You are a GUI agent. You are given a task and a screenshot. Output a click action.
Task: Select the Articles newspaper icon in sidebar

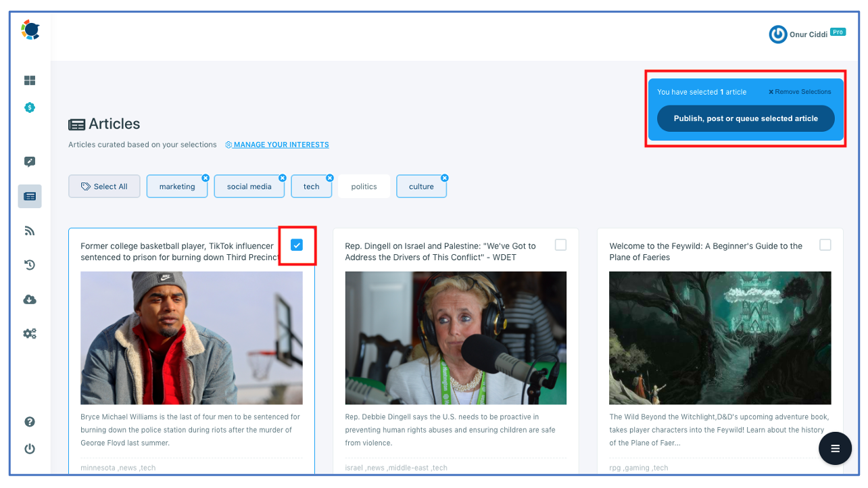point(30,196)
